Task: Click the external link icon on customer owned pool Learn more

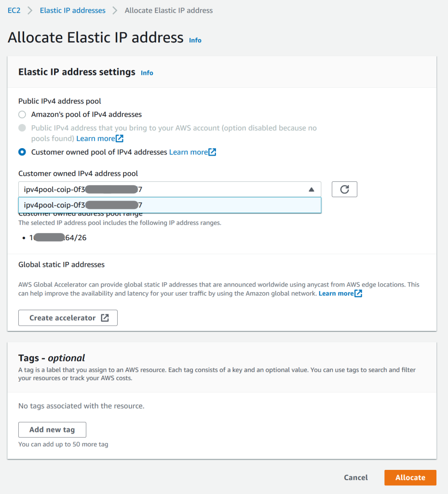Action: 213,152
